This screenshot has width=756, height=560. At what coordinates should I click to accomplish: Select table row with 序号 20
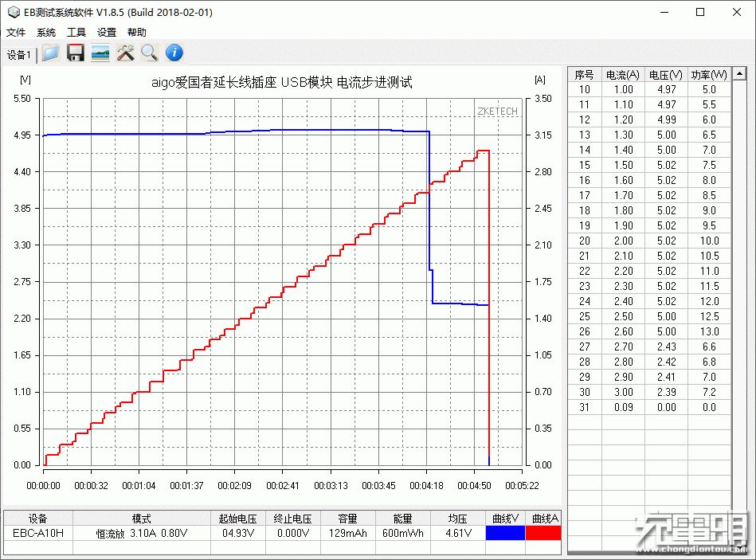pos(649,241)
